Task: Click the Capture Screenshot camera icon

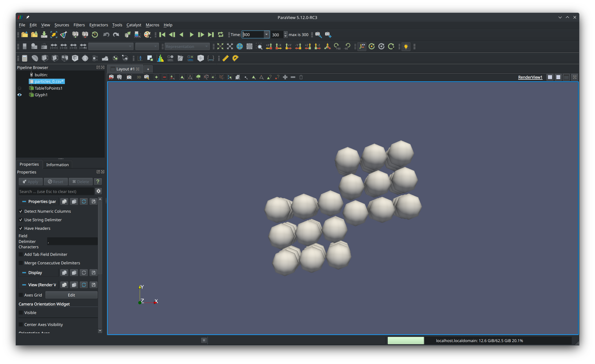Action: click(x=129, y=77)
